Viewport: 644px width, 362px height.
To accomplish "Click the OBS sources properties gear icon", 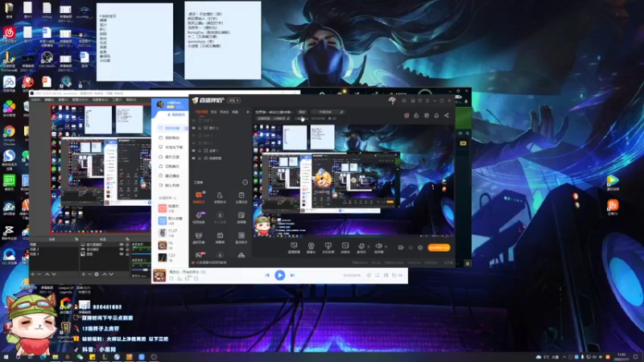I will [x=97, y=274].
